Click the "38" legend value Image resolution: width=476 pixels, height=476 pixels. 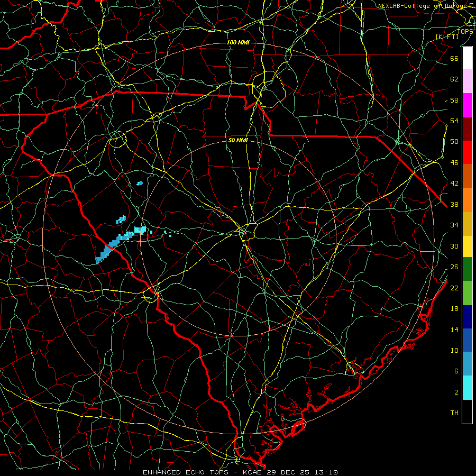[454, 205]
